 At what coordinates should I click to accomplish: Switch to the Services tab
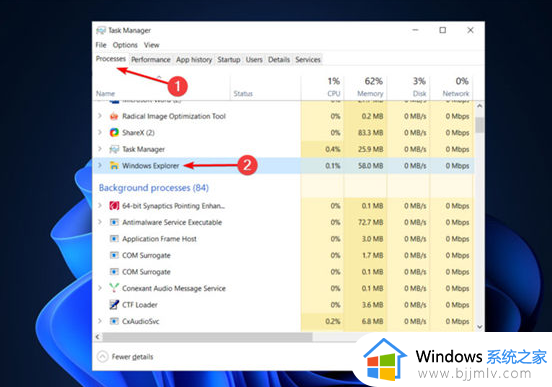308,60
